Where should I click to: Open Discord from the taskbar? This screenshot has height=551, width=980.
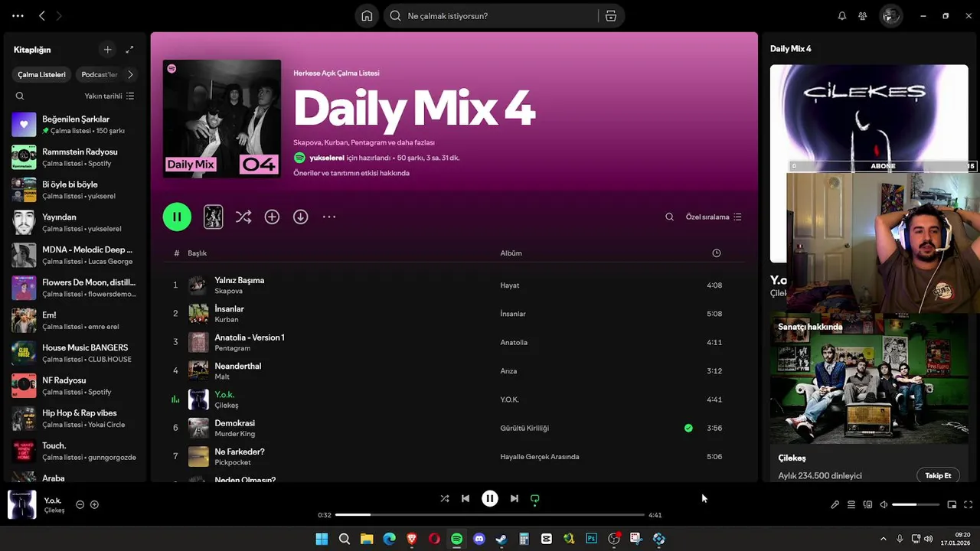pyautogui.click(x=479, y=539)
